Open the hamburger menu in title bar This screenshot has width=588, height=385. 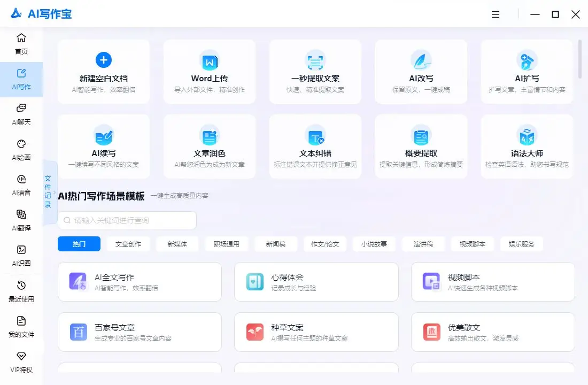click(496, 14)
